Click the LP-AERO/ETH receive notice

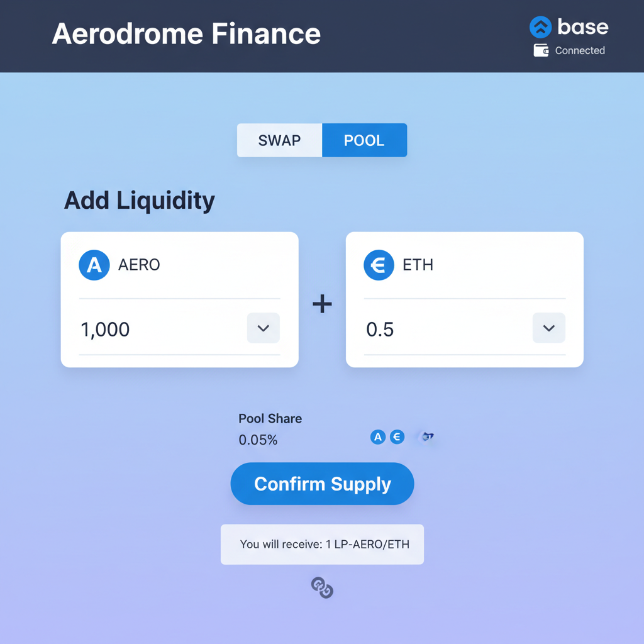(x=322, y=544)
